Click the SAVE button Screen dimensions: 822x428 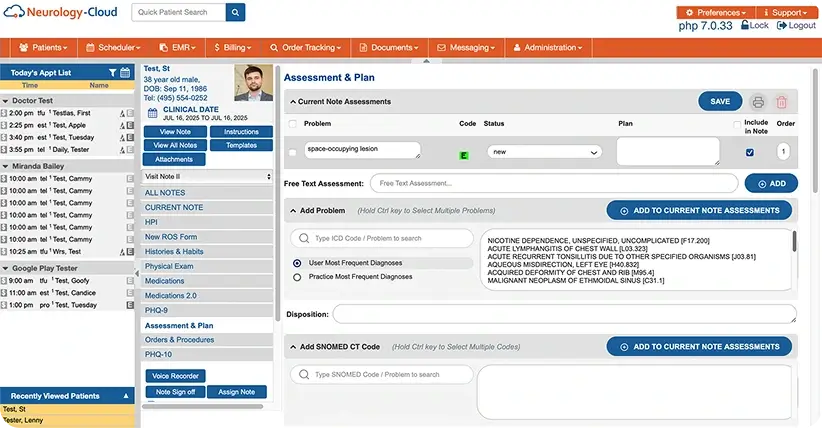(x=720, y=102)
